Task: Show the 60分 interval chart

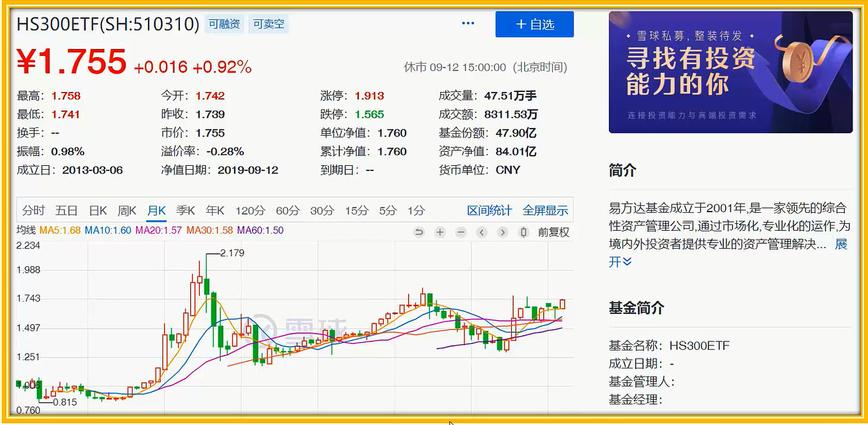Action: point(287,210)
